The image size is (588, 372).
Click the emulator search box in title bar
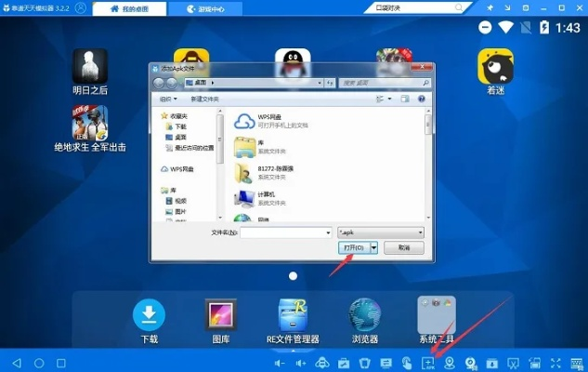(x=417, y=7)
